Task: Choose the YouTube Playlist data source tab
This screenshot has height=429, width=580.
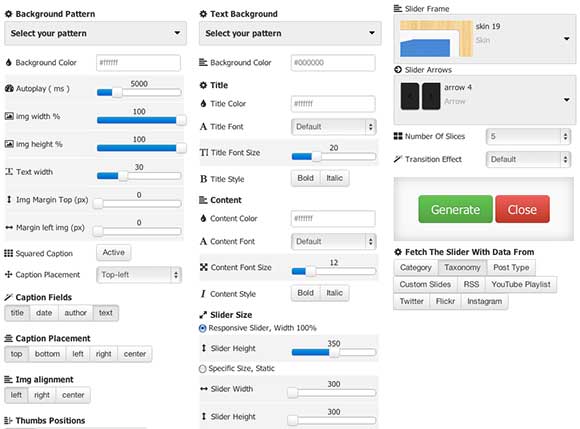Action: point(521,284)
